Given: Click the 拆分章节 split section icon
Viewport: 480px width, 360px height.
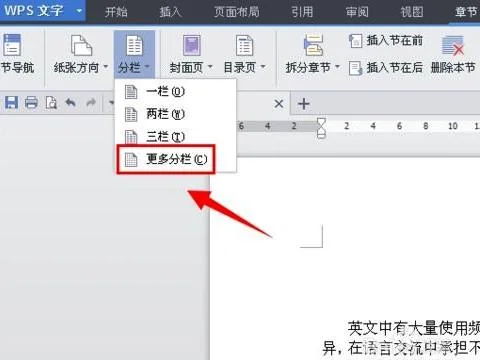Looking at the screenshot, I should coord(313,45).
